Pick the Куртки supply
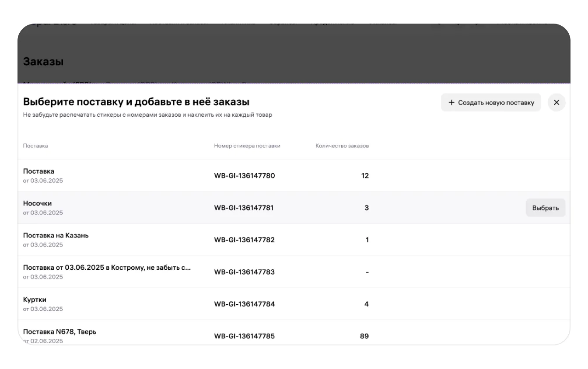Screen dimensions: 588x369 [35, 300]
